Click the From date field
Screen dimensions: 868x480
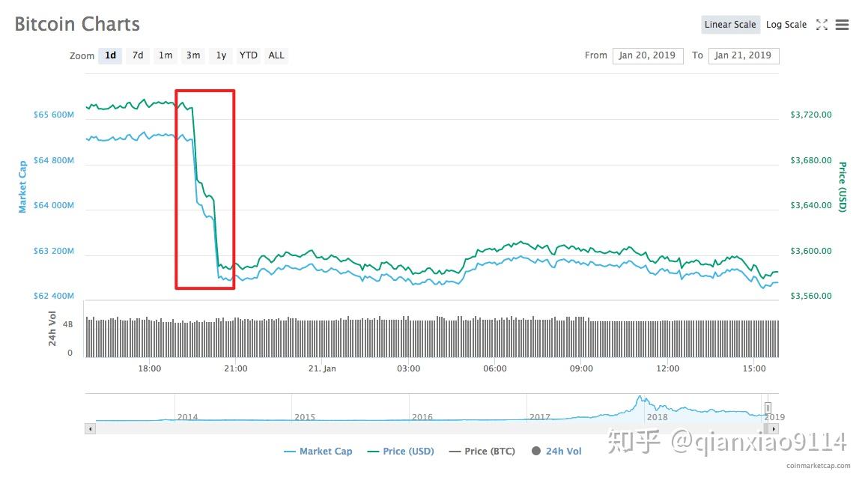click(648, 55)
